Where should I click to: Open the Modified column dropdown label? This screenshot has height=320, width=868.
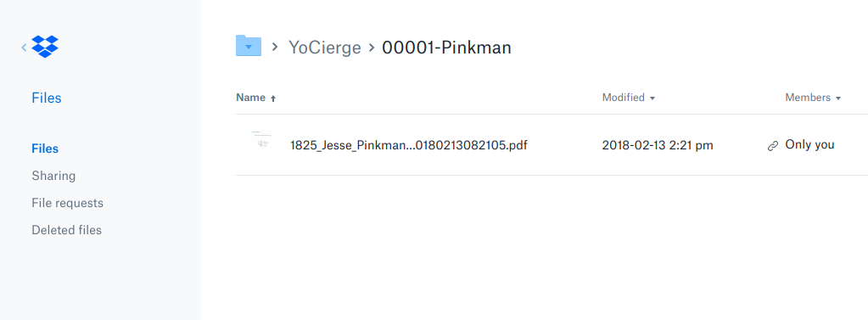[x=624, y=98]
